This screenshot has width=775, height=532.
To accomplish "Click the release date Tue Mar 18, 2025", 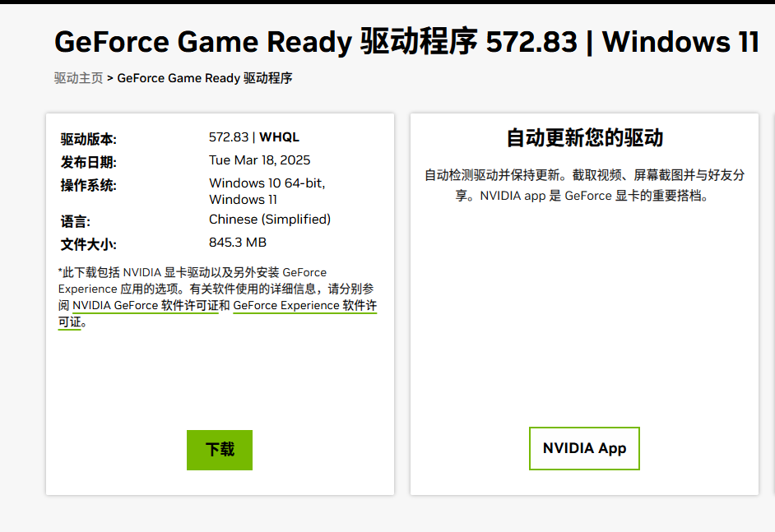I will pyautogui.click(x=259, y=160).
